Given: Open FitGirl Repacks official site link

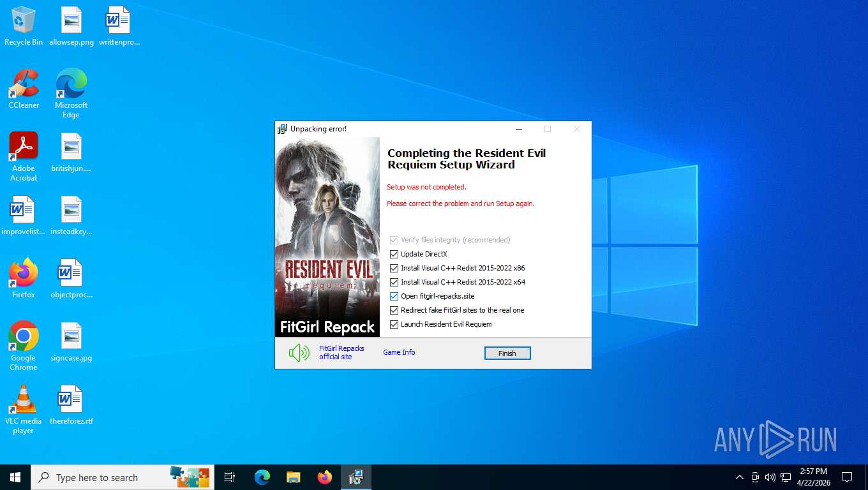Looking at the screenshot, I should coord(341,353).
